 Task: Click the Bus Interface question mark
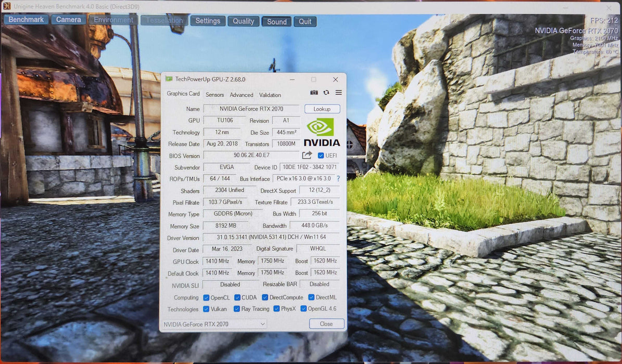[338, 179]
